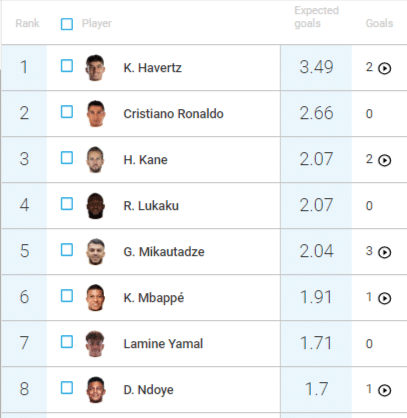407x418 pixels.
Task: Check the box for H. Kane
Action: click(x=67, y=158)
